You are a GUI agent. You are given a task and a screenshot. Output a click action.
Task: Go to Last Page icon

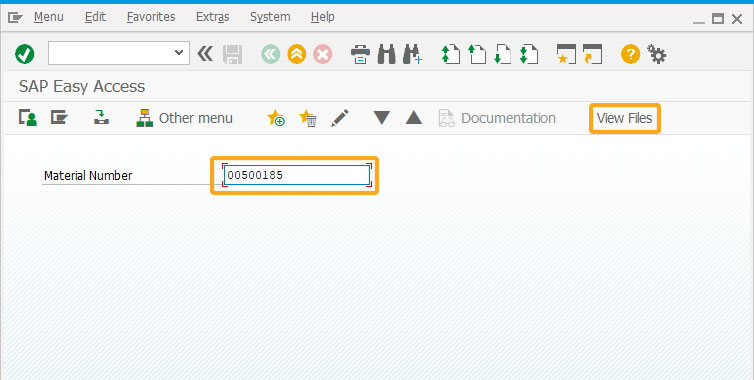point(529,54)
